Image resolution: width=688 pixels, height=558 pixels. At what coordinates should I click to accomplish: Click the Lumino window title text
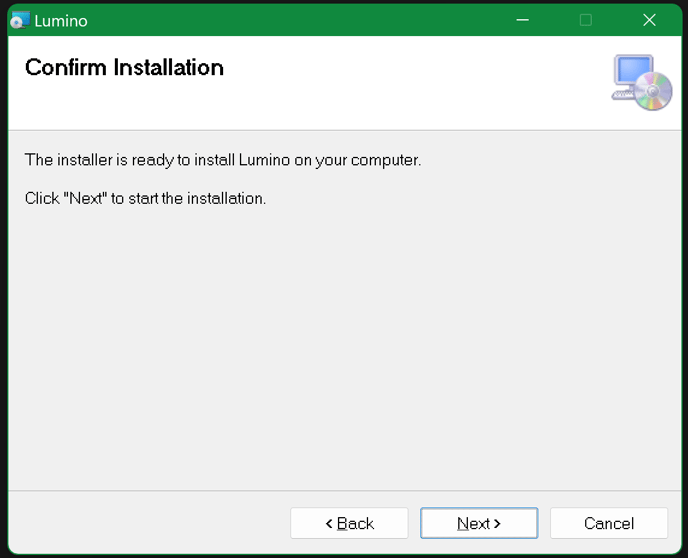[x=61, y=21]
